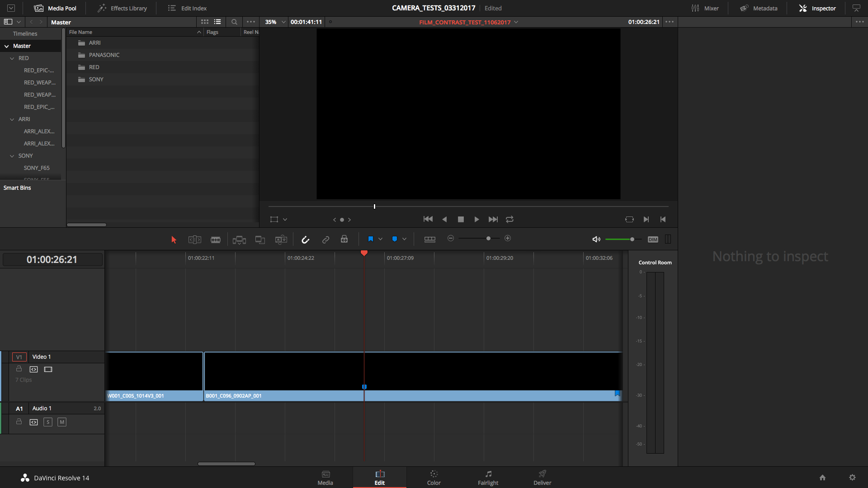Toggle timeline Snapping magnet
Viewport: 868px width, 488px height.
(306, 240)
